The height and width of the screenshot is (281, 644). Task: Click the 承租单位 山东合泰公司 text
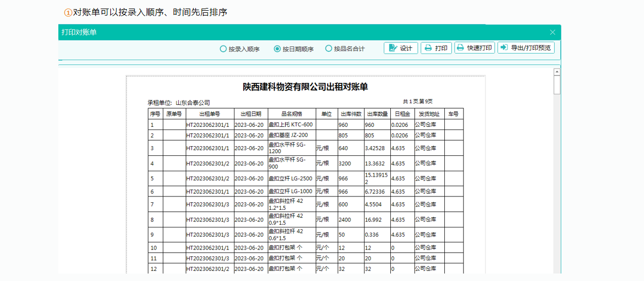point(179,102)
